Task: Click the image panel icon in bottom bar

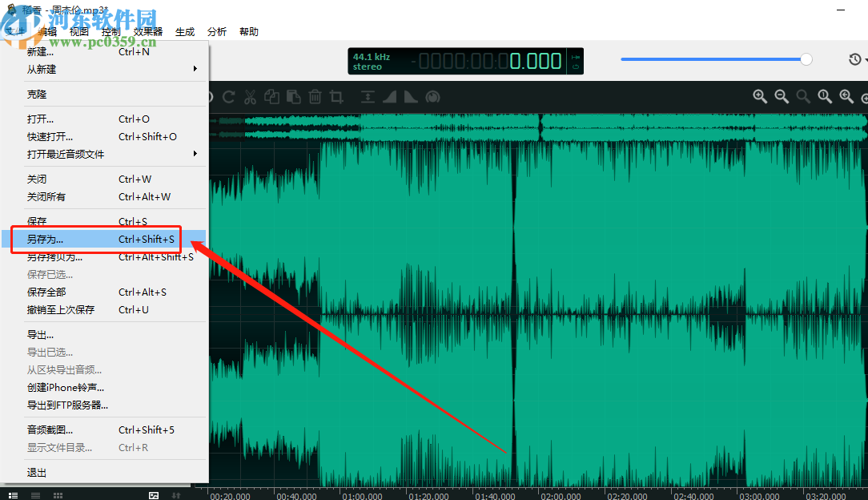Action: point(154,495)
